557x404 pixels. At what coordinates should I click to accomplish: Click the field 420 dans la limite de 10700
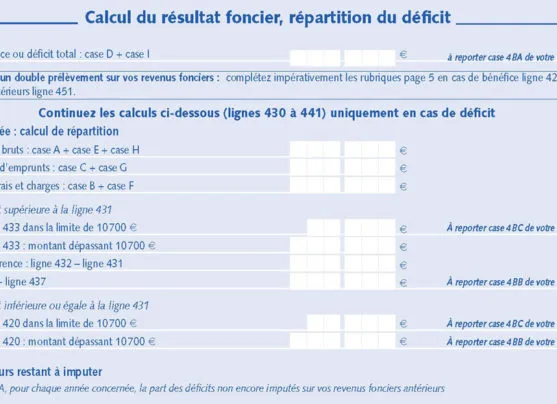click(351, 323)
